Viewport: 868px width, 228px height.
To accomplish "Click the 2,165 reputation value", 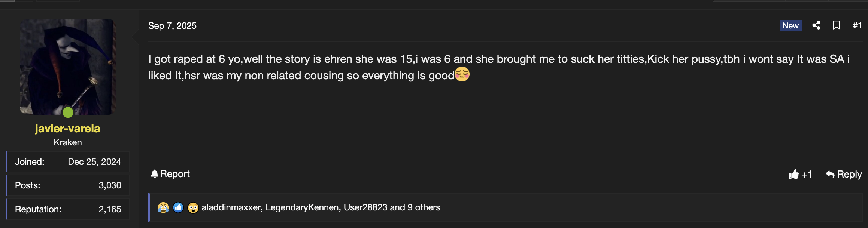I will 110,209.
